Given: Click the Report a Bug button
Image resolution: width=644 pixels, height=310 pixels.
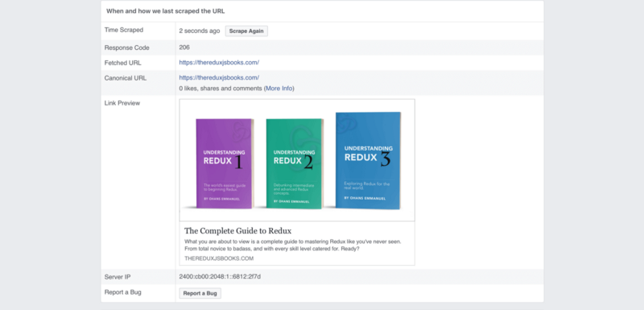Looking at the screenshot, I should pos(200,294).
